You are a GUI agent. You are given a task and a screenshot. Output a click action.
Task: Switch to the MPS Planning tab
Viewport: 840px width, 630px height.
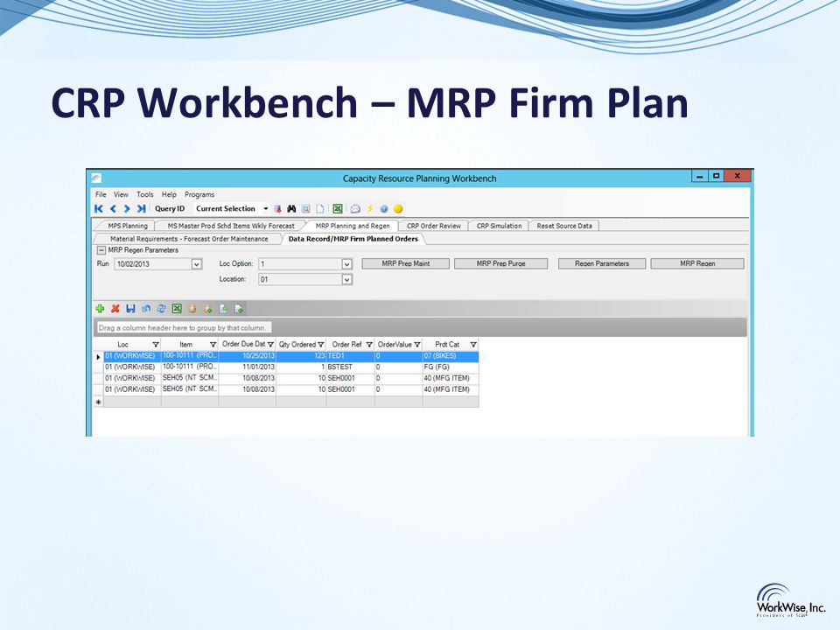coord(128,226)
